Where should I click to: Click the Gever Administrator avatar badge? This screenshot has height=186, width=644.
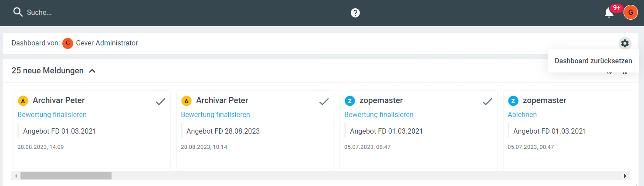pos(68,43)
